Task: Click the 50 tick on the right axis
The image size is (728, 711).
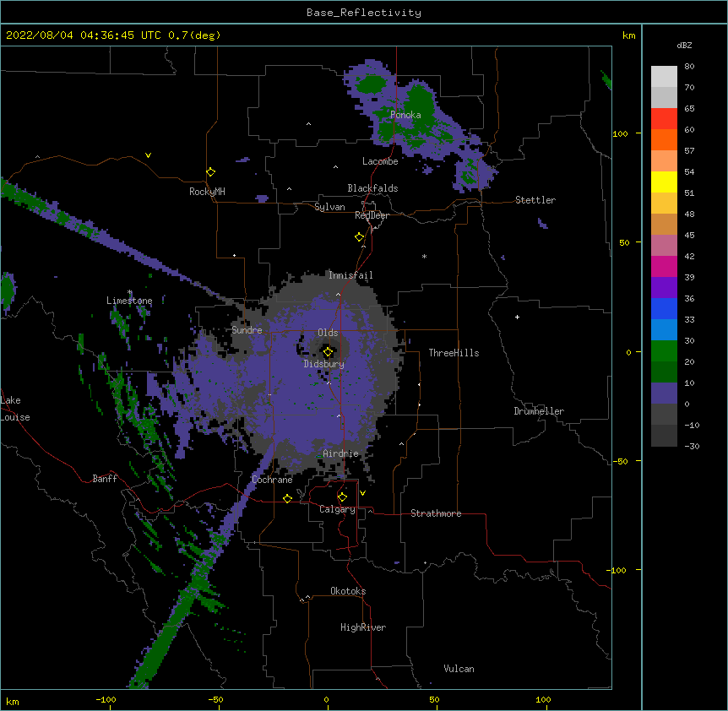Action: (624, 242)
